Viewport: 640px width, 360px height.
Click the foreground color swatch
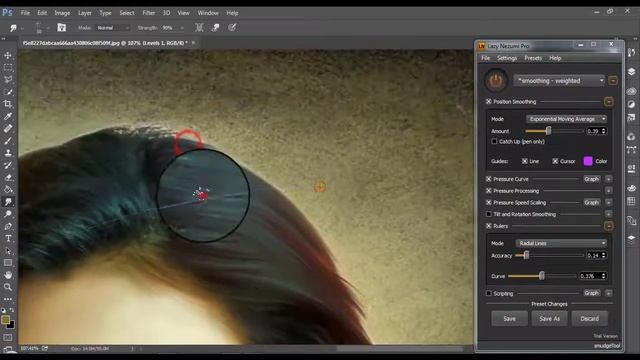[x=5, y=320]
